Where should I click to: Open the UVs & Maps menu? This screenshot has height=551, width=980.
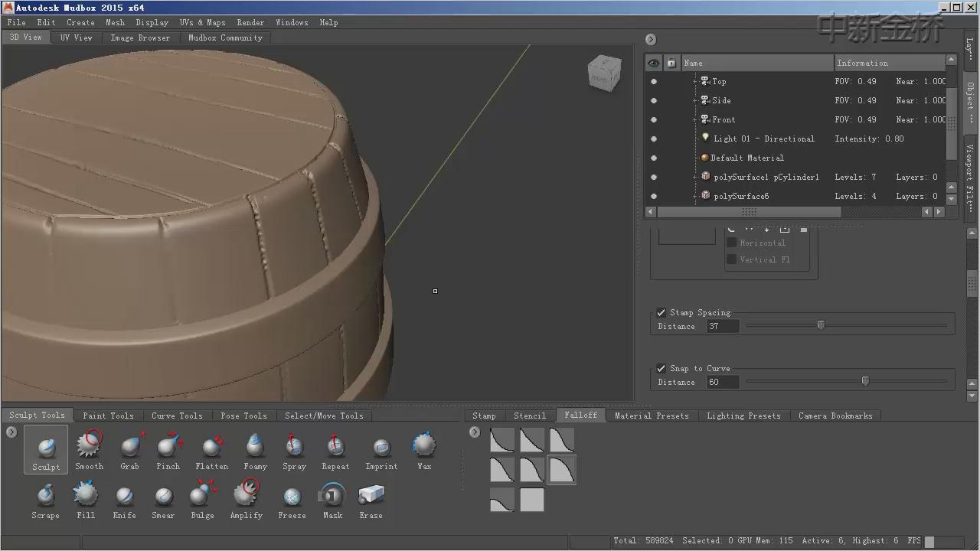click(x=202, y=22)
